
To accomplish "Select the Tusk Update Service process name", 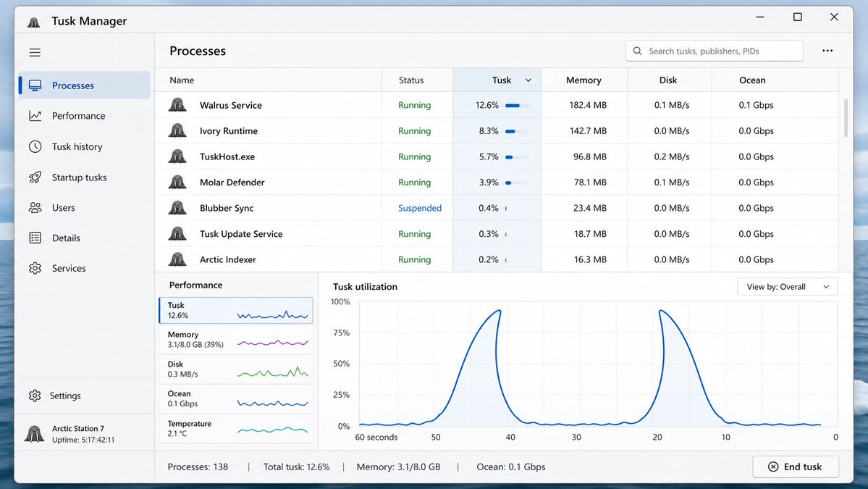I will click(241, 234).
